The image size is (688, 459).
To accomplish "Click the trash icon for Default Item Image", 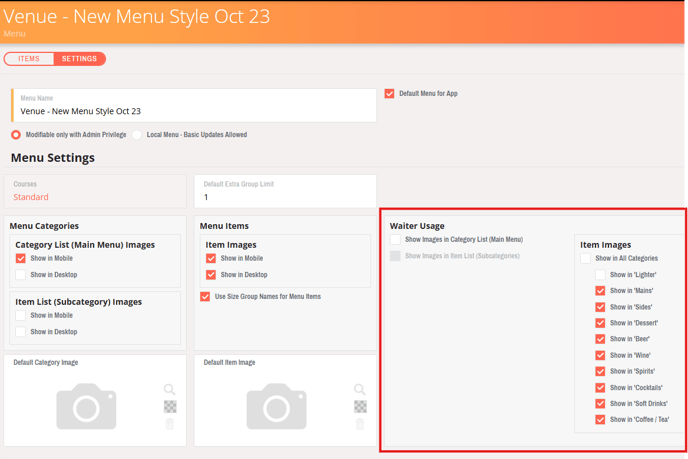I will click(360, 424).
